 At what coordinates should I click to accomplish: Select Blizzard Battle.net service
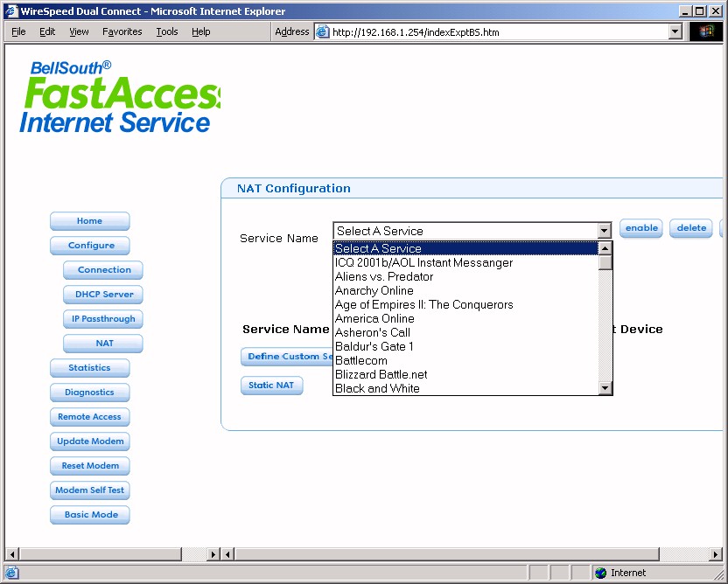point(465,374)
